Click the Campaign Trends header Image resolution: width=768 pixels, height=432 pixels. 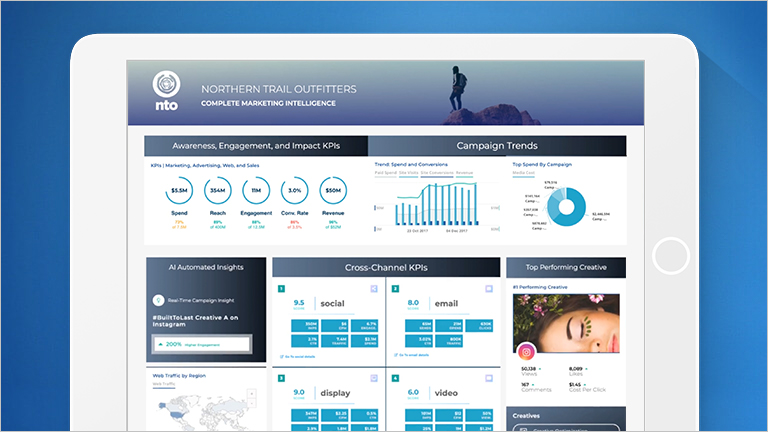pyautogui.click(x=497, y=145)
